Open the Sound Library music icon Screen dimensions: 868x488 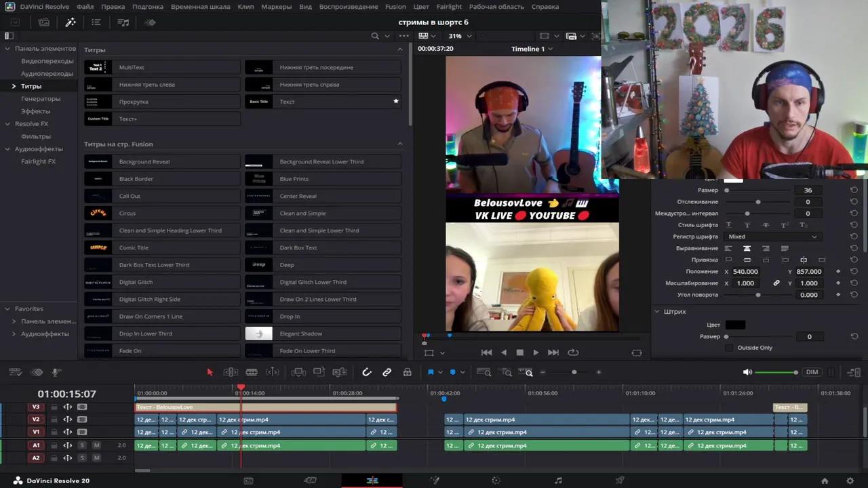pos(123,22)
